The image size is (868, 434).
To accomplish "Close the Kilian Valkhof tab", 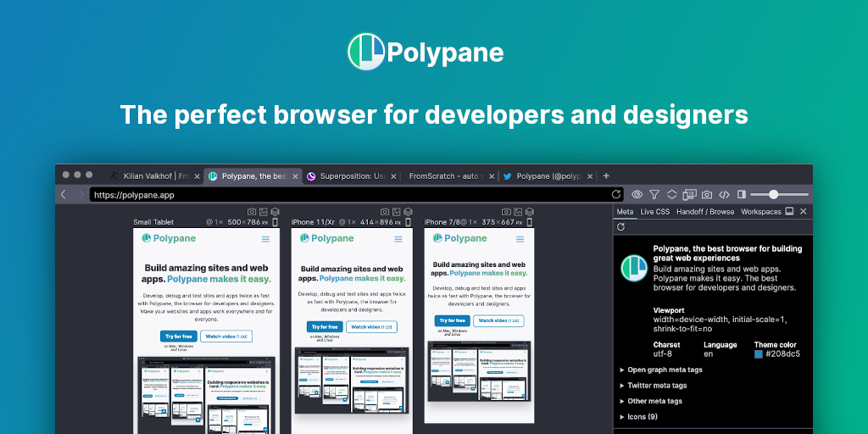I will tap(197, 176).
